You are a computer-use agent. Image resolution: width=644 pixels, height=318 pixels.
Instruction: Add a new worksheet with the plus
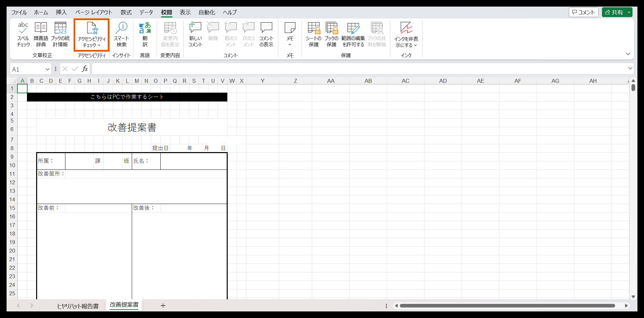(163, 306)
